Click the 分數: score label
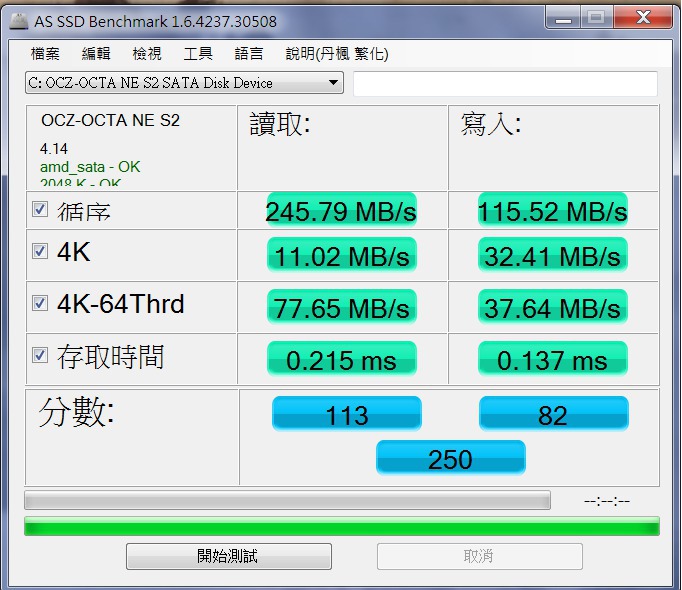Image resolution: width=682 pixels, height=590 pixels. [x=77, y=412]
